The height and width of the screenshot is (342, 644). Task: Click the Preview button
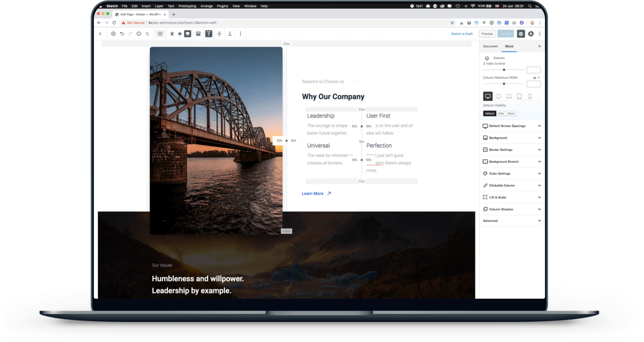click(487, 34)
